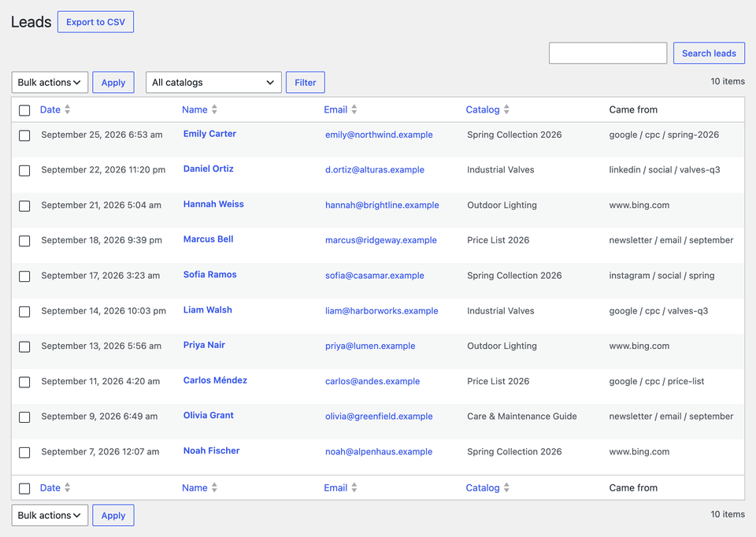
Task: Focus the search leads input field
Action: [x=608, y=53]
